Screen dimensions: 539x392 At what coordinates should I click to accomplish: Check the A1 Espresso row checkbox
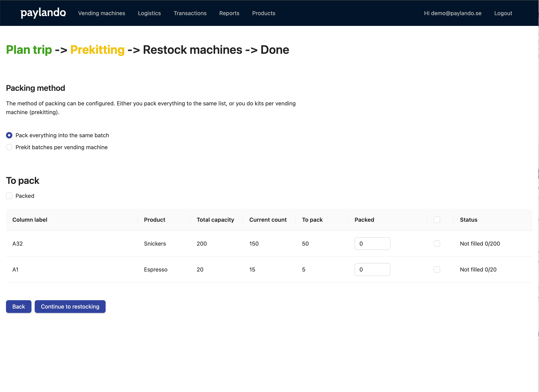pos(437,269)
